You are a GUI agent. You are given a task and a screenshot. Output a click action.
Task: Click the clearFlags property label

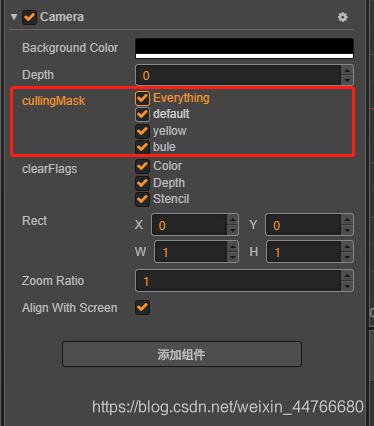50,169
